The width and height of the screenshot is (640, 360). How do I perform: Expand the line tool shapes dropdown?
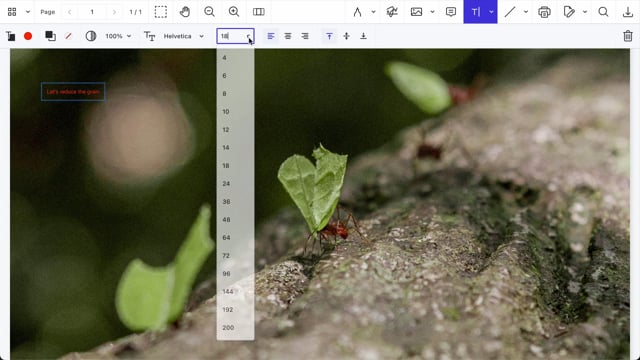click(526, 12)
